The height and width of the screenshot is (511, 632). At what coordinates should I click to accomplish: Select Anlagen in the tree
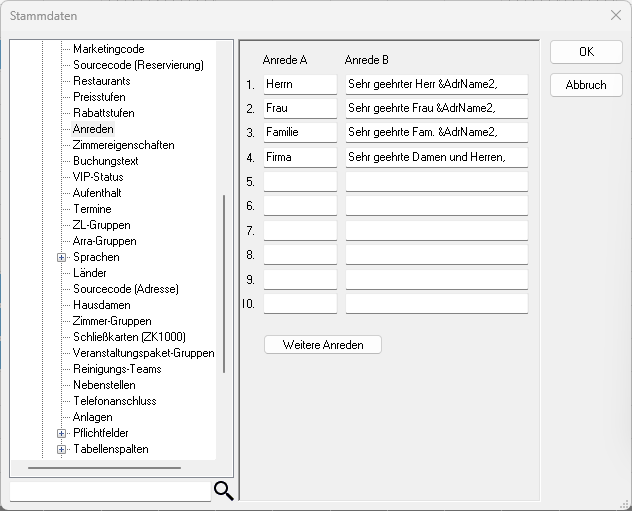92,417
